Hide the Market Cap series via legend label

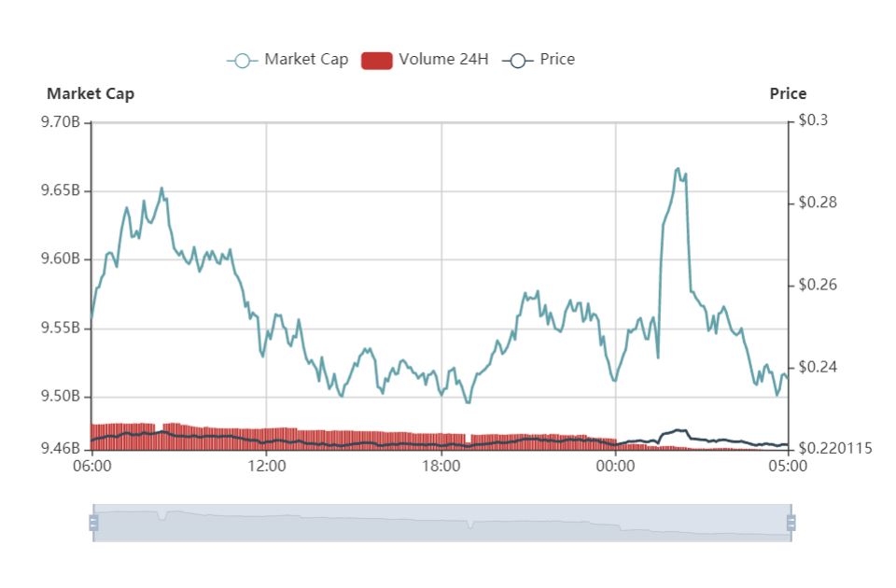[306, 60]
